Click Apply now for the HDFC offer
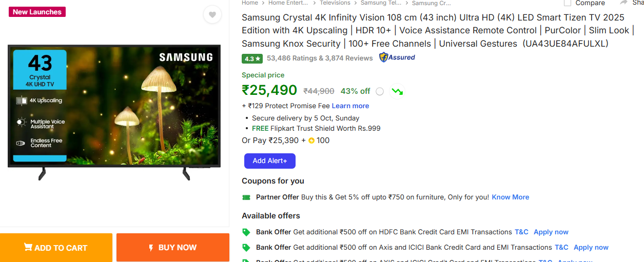The image size is (644, 262). click(551, 232)
